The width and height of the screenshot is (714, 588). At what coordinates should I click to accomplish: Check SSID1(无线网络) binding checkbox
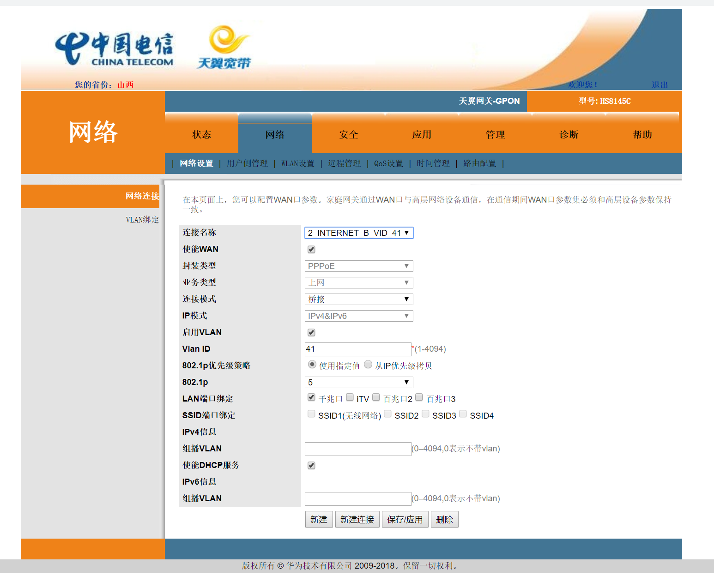tap(311, 414)
